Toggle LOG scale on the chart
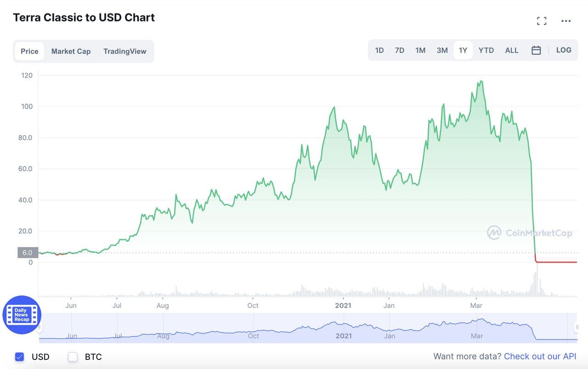This screenshot has width=588, height=369. pos(564,50)
